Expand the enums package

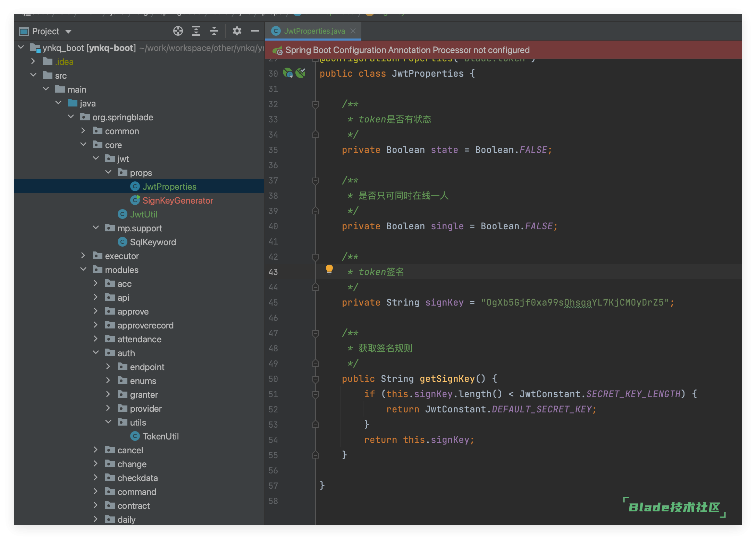coord(108,380)
